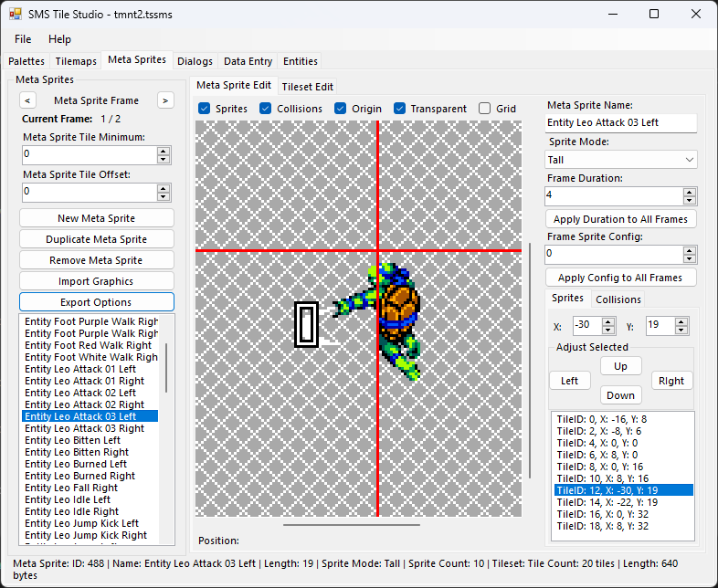Move selected sprite Right
This screenshot has width=718, height=588.
(x=671, y=381)
